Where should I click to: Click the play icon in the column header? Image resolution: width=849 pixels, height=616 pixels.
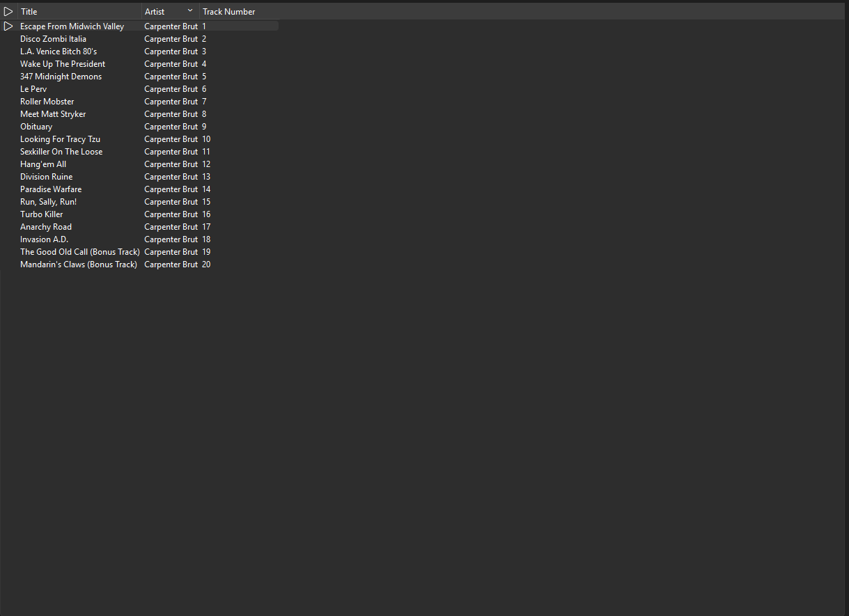point(8,12)
